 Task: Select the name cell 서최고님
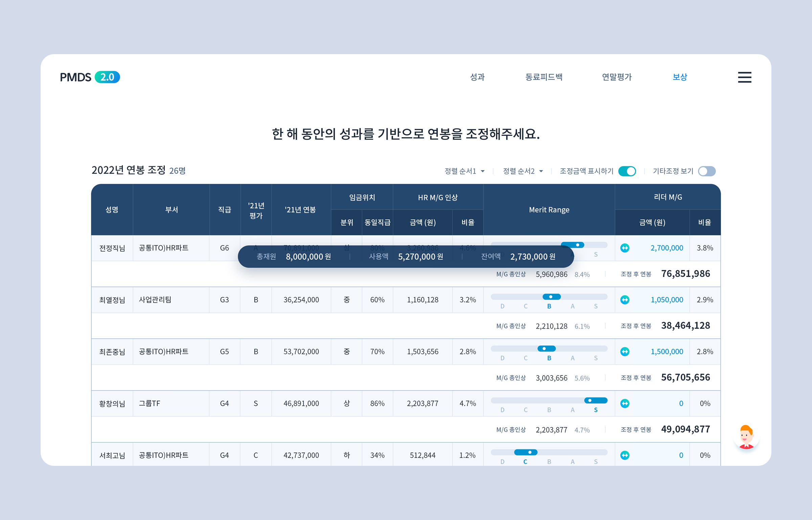pos(112,455)
